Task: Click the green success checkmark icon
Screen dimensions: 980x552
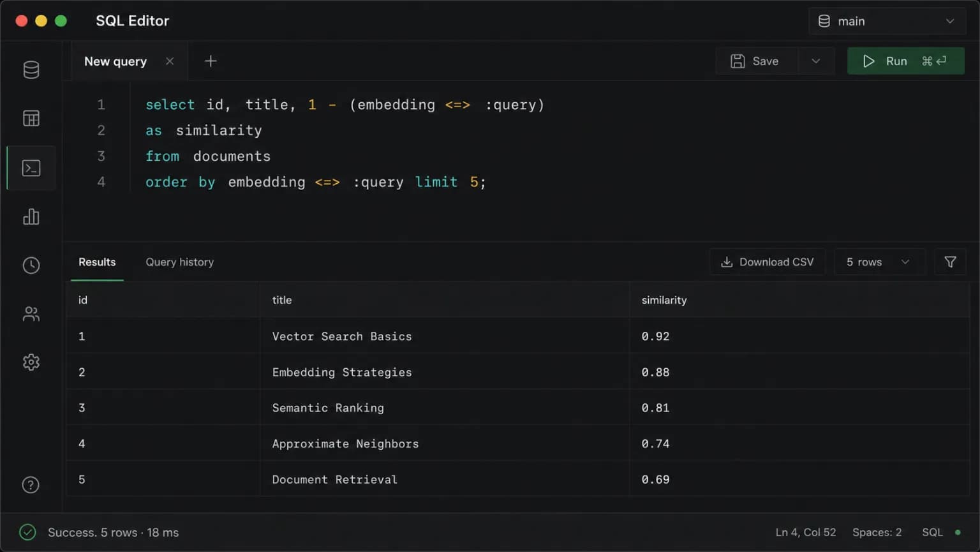Action: coord(27,532)
